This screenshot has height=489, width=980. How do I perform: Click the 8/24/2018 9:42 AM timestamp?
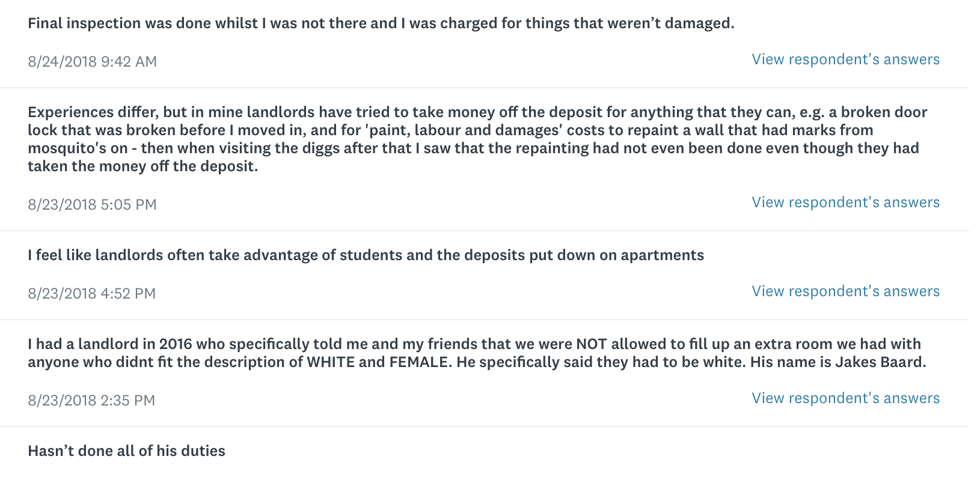click(92, 62)
